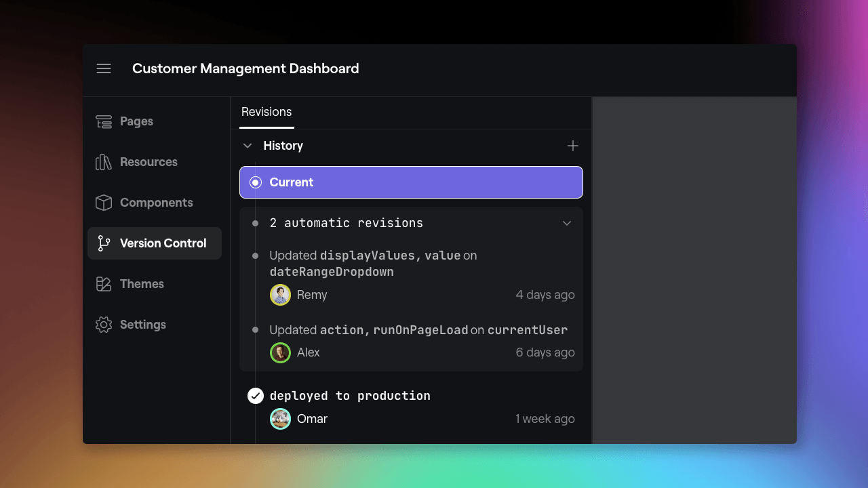868x488 pixels.
Task: Open the Themes menu item
Action: pos(142,284)
